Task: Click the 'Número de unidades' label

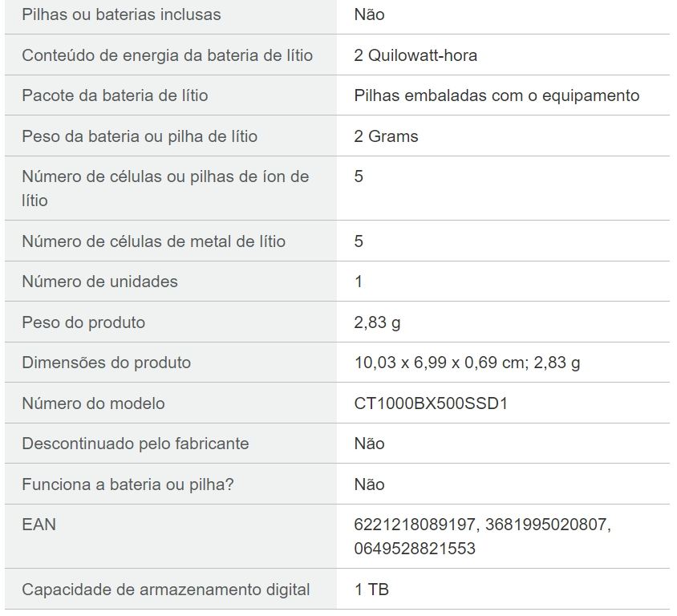Action: pyautogui.click(x=99, y=282)
